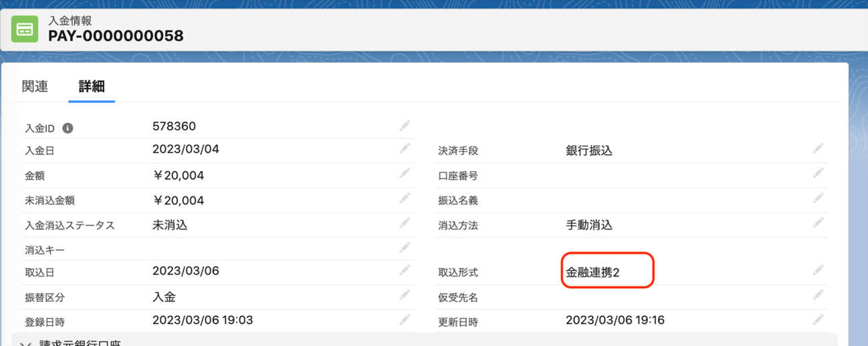Click the pencil icon for 消込キー
The height and width of the screenshot is (346, 868).
coord(405,248)
